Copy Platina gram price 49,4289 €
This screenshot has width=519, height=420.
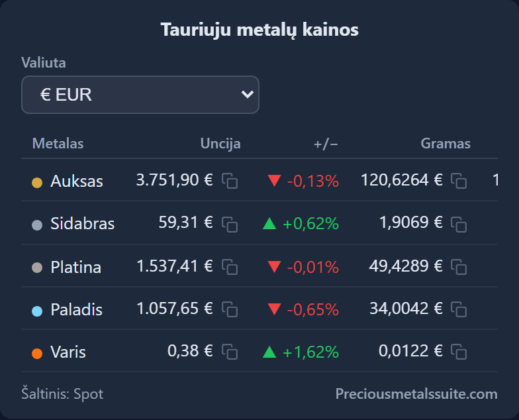(459, 267)
